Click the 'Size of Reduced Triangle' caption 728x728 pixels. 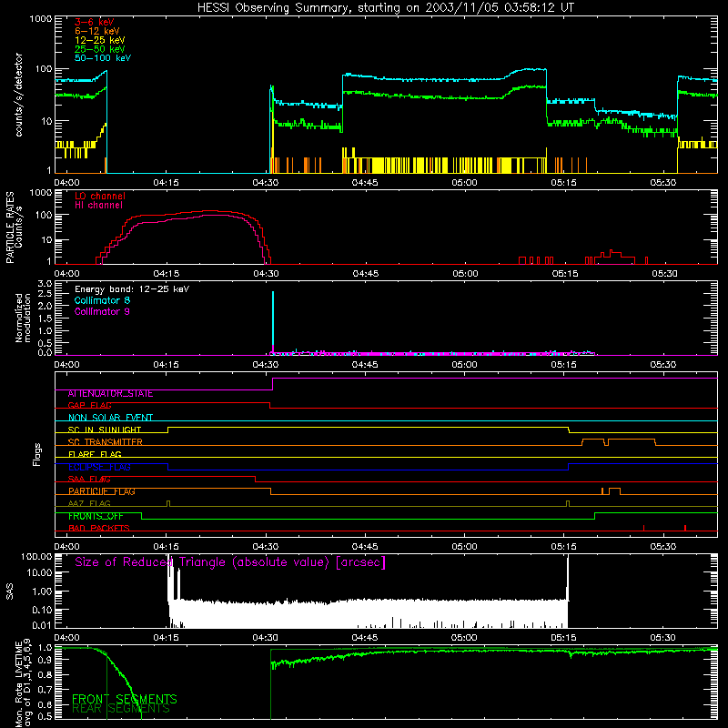click(230, 562)
